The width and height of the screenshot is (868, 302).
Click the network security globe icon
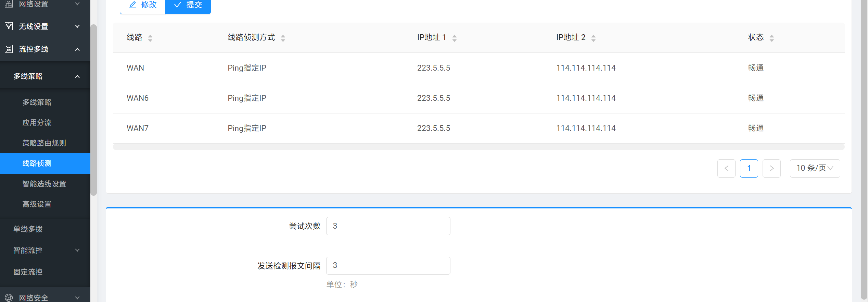pos(9,298)
